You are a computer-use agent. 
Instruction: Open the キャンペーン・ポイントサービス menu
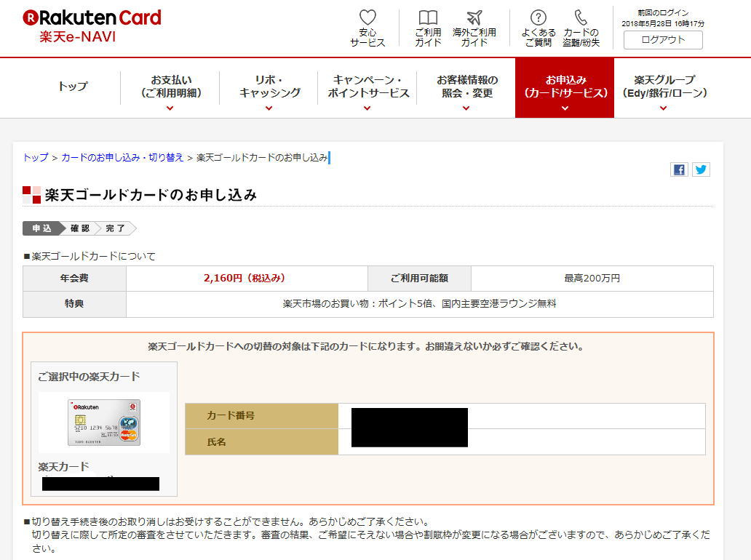click(x=367, y=87)
